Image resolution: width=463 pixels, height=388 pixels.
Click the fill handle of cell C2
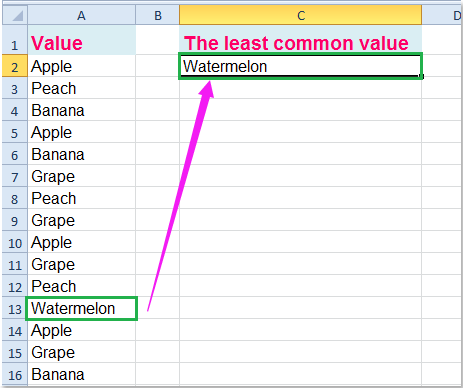tap(422, 77)
